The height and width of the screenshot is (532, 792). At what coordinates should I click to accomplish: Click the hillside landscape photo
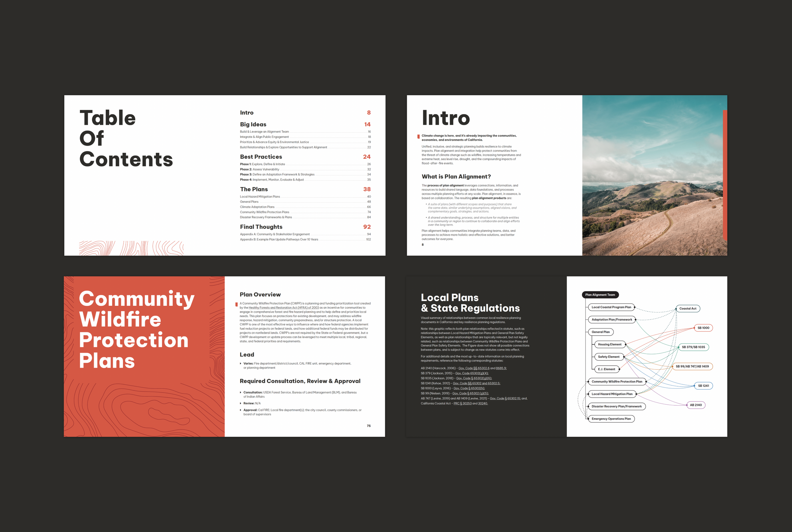[x=654, y=175]
